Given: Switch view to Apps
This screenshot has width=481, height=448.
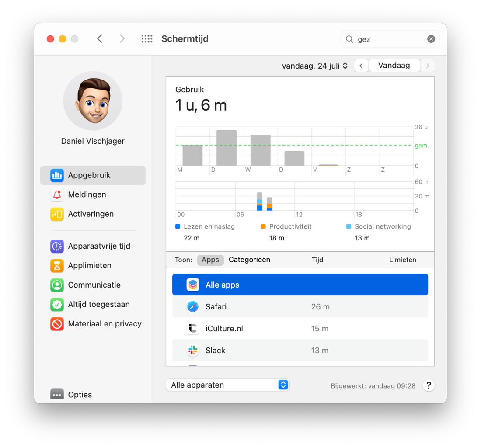Looking at the screenshot, I should click(x=210, y=260).
